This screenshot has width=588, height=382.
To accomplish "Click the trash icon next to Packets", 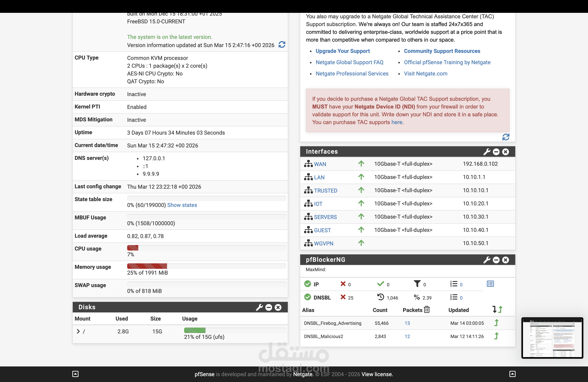I will click(427, 310).
